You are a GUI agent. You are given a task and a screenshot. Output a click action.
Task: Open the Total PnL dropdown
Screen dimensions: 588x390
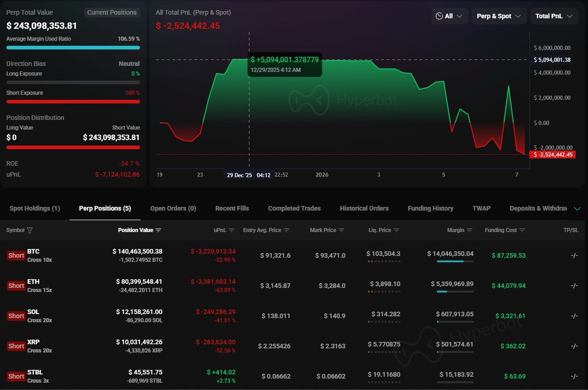click(554, 16)
